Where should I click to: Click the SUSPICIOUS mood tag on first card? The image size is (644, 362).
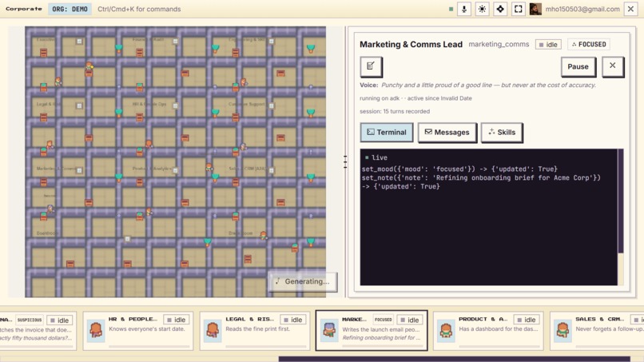[x=29, y=320]
